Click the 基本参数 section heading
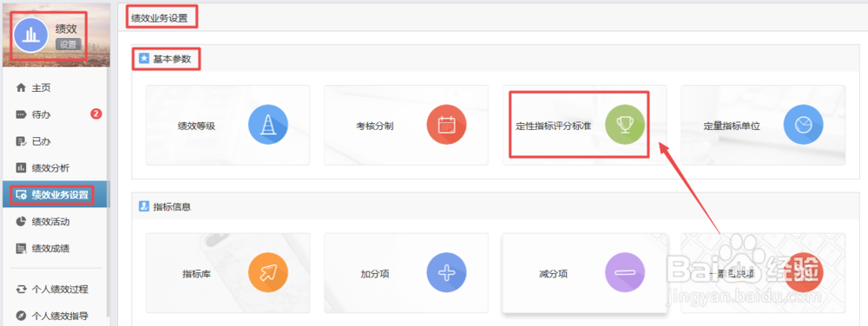 (172, 59)
